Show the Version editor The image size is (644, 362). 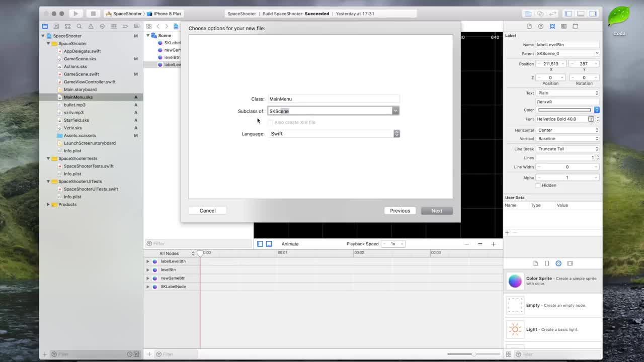pos(552,14)
